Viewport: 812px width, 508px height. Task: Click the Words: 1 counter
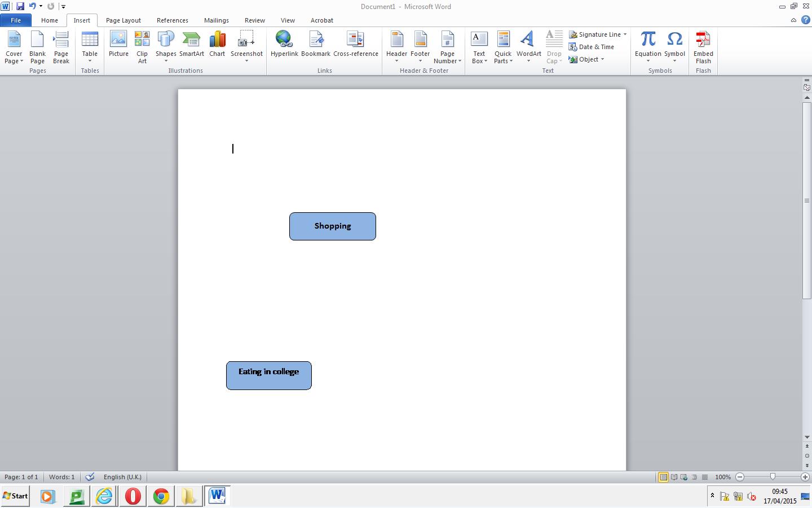[61, 477]
